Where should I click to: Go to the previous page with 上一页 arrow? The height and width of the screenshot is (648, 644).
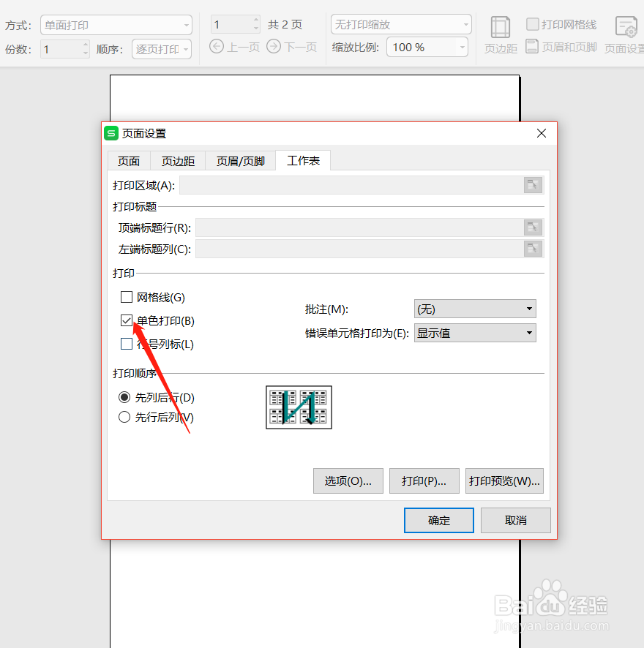(217, 46)
